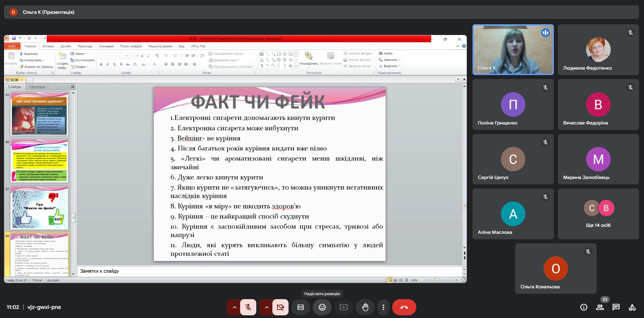Turn on captions in the call bar
644x318 pixels.
pyautogui.click(x=301, y=307)
